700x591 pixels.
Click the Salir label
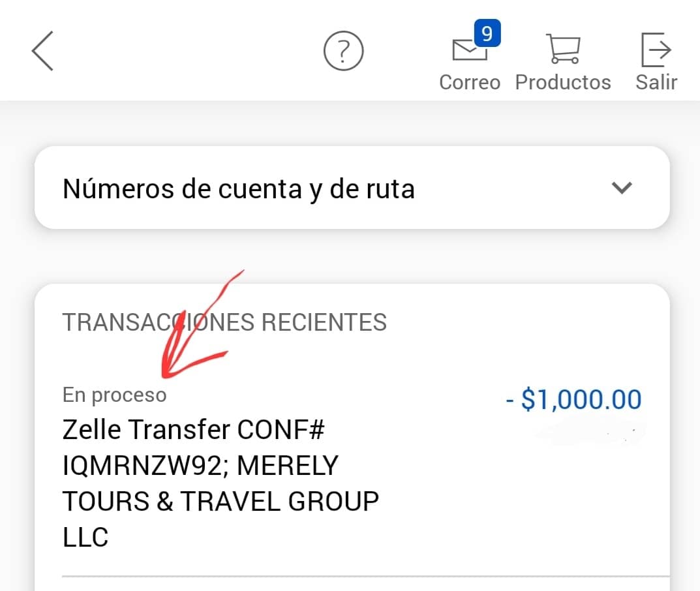pyautogui.click(x=656, y=82)
